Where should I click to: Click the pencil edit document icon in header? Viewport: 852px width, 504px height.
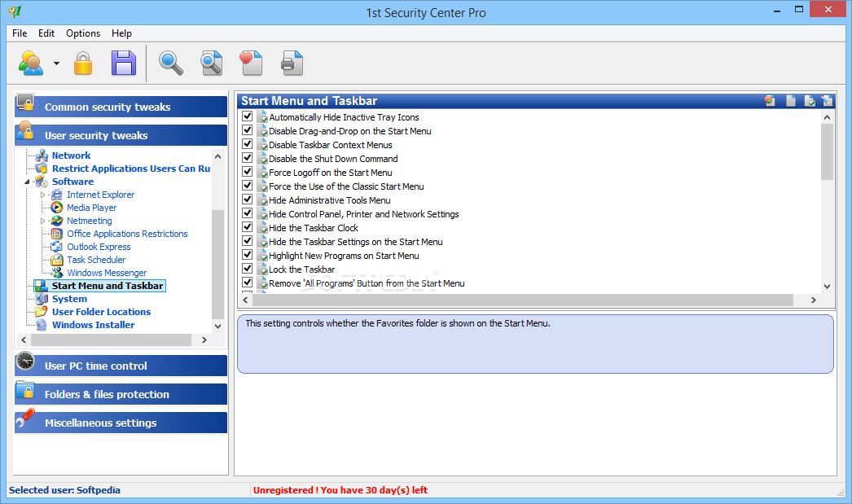[x=827, y=100]
